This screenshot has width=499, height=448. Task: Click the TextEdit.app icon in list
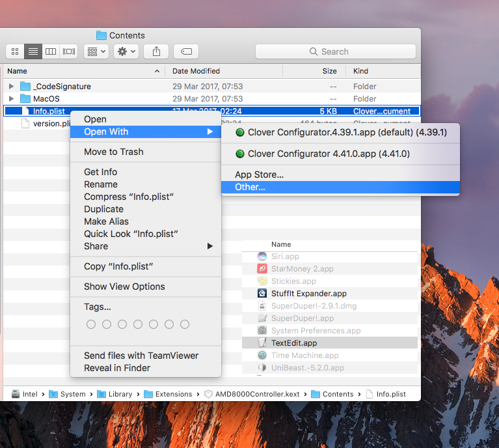pyautogui.click(x=262, y=343)
